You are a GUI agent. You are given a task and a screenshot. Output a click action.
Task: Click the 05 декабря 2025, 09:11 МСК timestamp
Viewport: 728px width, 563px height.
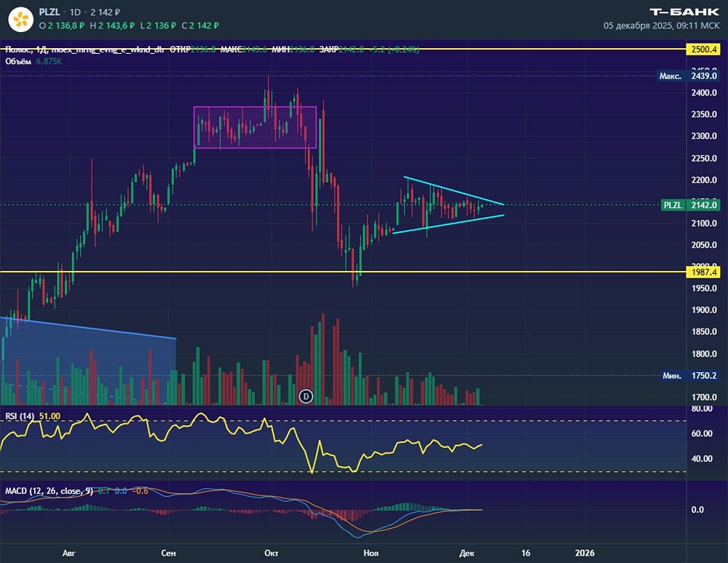pyautogui.click(x=661, y=25)
